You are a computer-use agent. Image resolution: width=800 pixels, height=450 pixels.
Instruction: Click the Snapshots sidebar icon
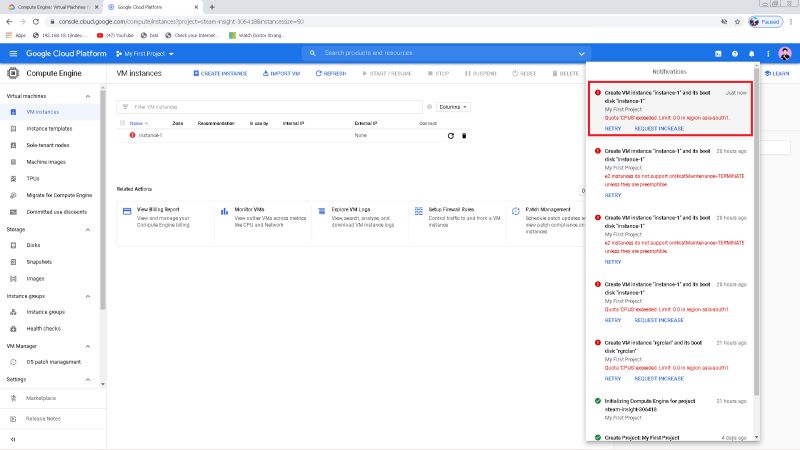(13, 262)
